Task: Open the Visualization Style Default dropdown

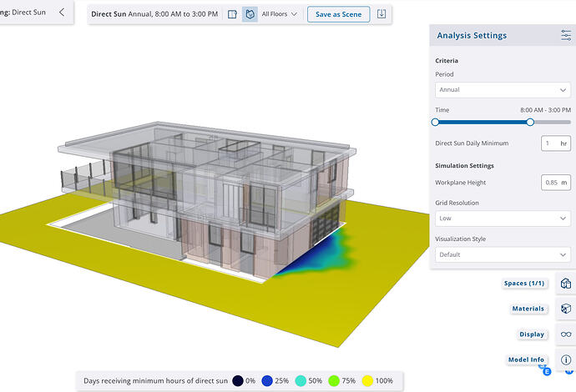Action: [x=503, y=254]
